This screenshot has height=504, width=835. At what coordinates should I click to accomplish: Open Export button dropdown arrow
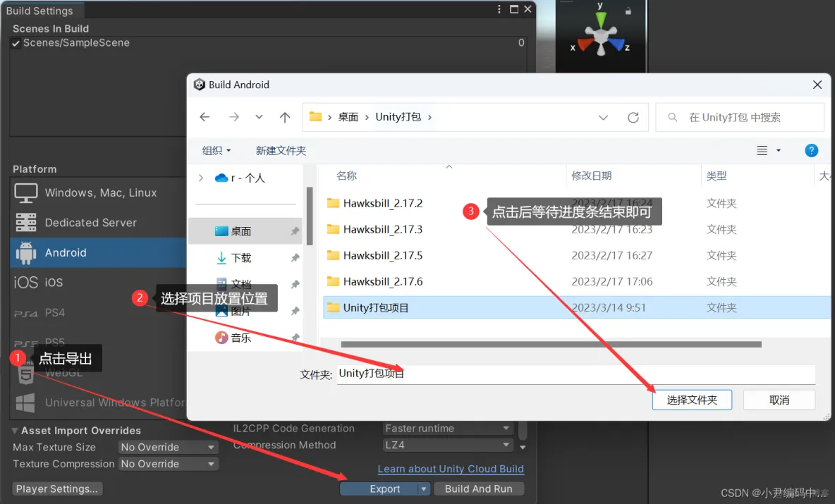click(x=424, y=488)
